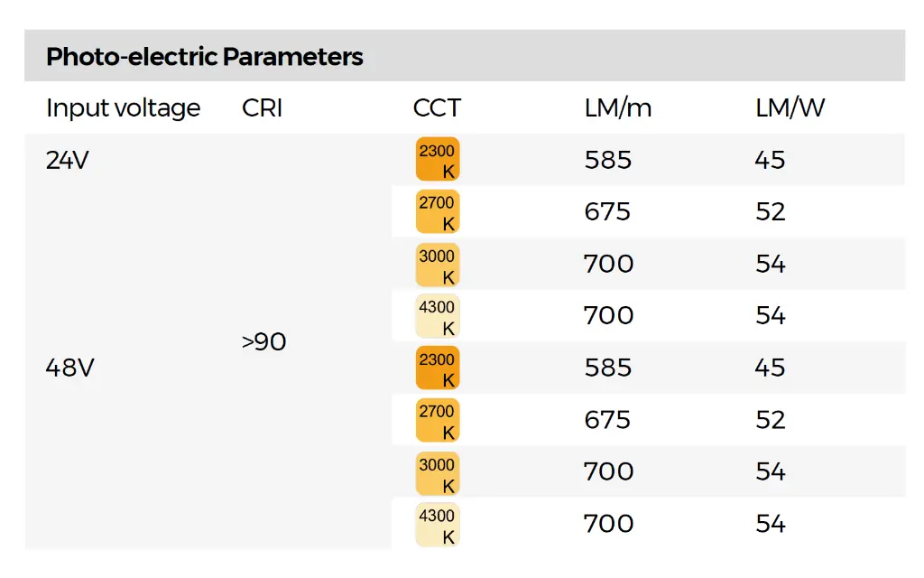This screenshot has width=924, height=578.
Task: Click the Photo-electric Parameters title
Action: [x=205, y=57]
